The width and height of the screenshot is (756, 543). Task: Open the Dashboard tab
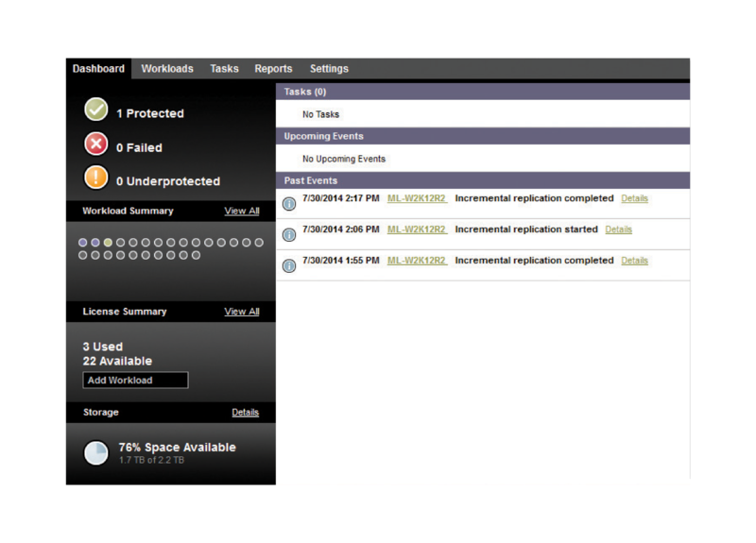click(98, 68)
